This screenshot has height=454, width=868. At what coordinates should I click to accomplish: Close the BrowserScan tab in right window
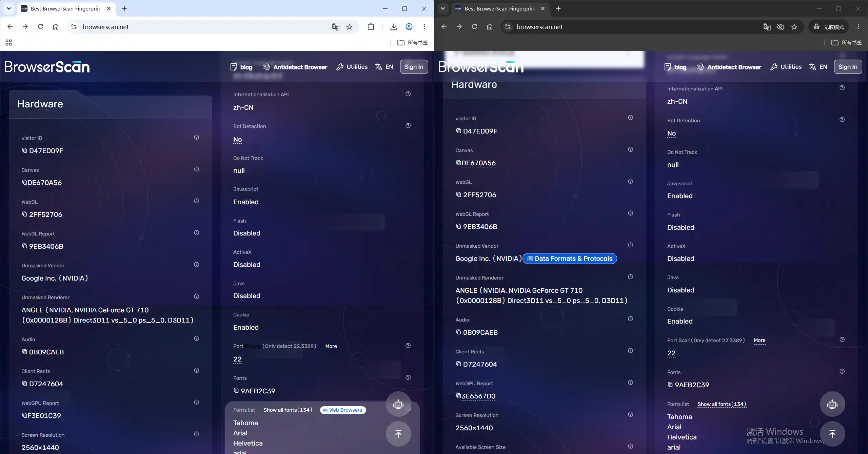[543, 8]
